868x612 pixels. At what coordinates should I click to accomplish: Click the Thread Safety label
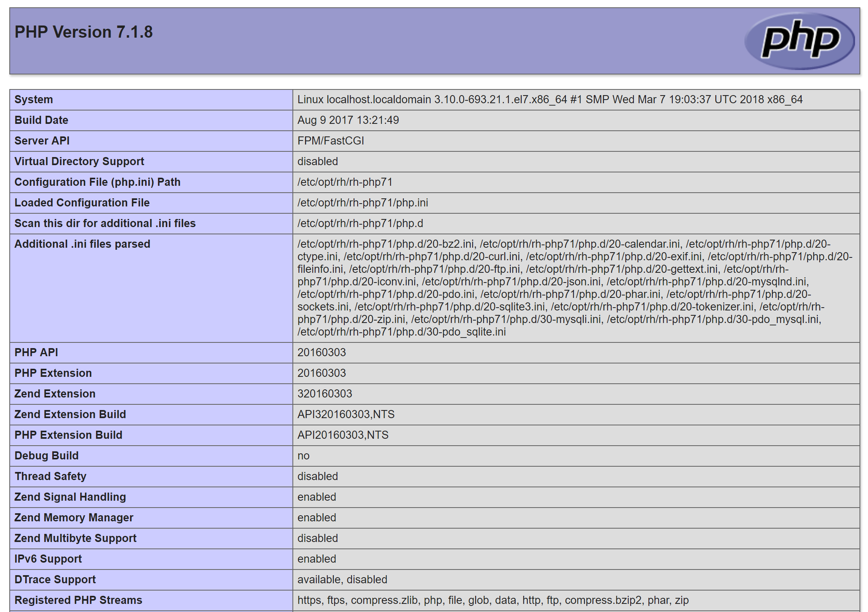50,476
